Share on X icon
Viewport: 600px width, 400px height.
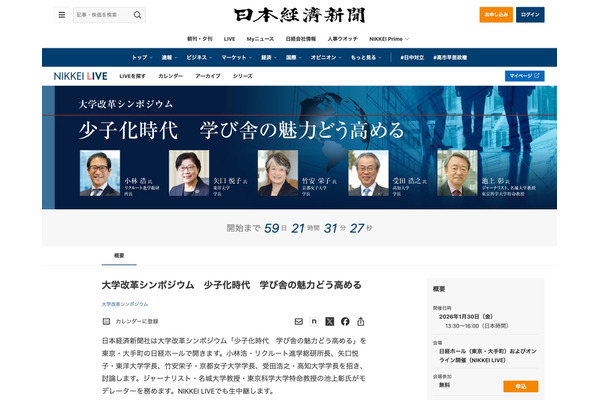click(329, 322)
